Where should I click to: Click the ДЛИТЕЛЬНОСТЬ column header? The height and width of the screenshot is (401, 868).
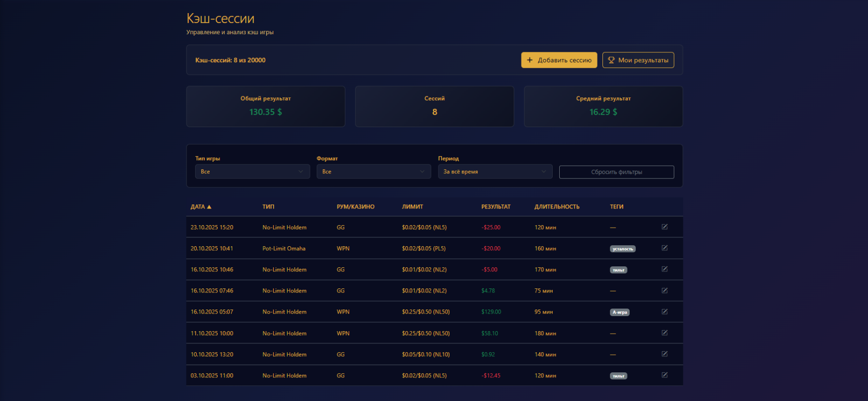557,207
